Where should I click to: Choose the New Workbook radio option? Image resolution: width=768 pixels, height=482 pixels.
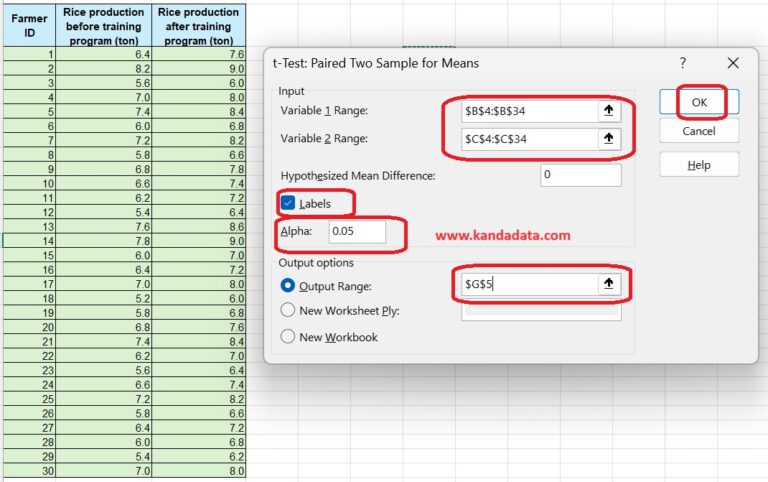288,337
